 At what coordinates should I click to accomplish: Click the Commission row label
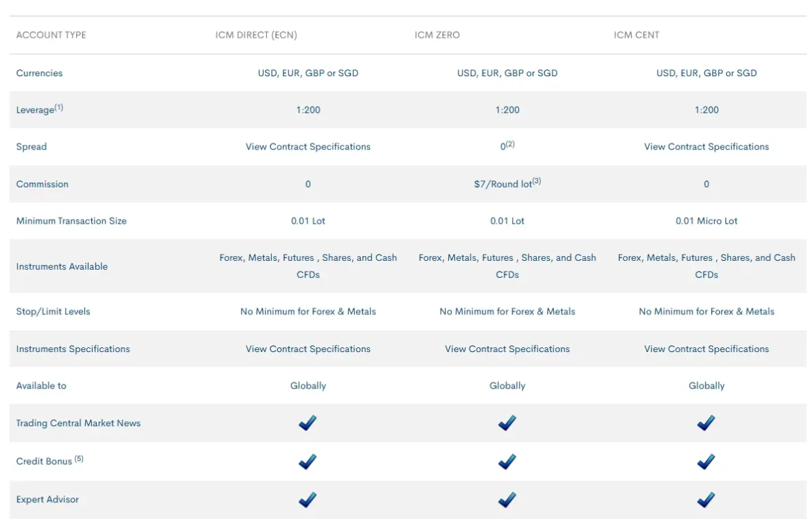tap(42, 184)
